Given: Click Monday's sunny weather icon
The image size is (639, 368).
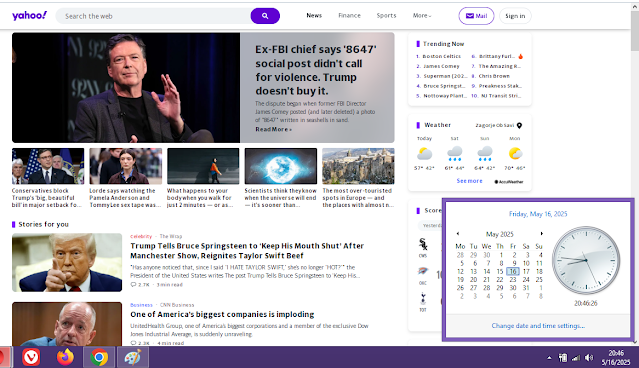Looking at the screenshot, I should tap(515, 153).
